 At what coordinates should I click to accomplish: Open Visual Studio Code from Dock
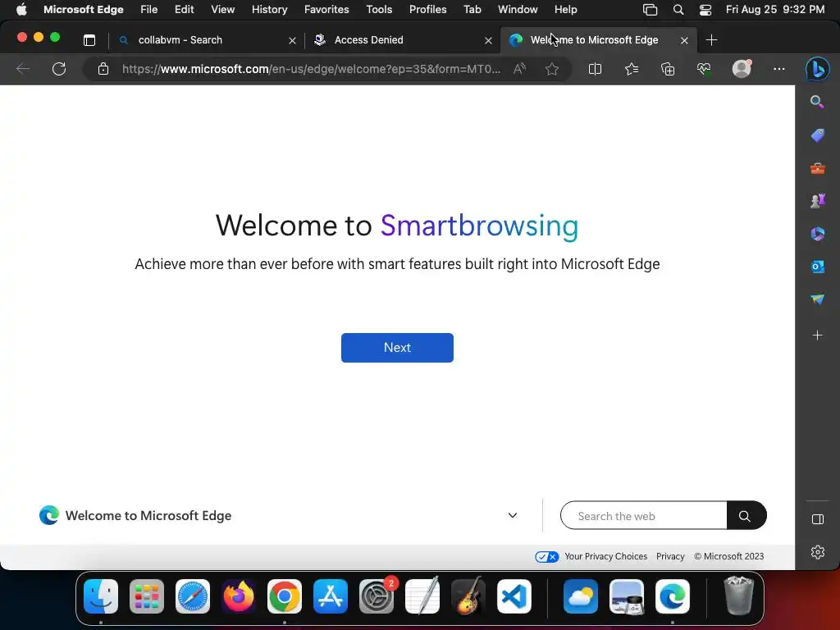click(x=514, y=596)
